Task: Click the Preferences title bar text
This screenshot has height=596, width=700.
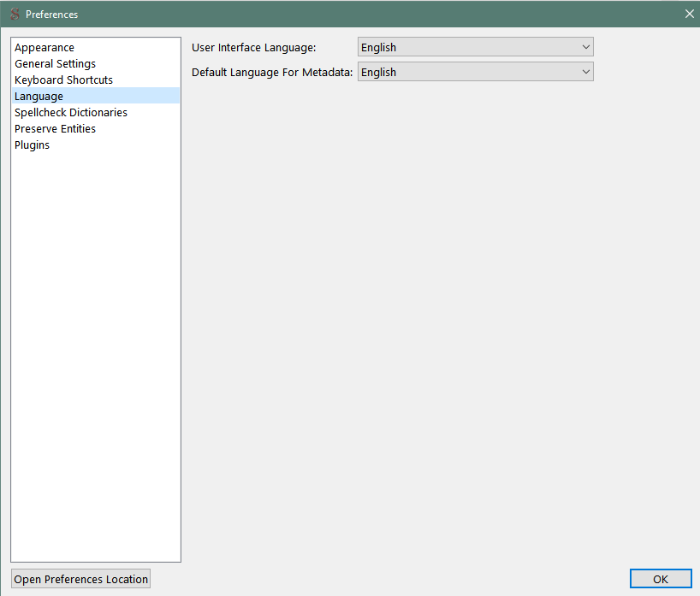Action: click(x=51, y=15)
